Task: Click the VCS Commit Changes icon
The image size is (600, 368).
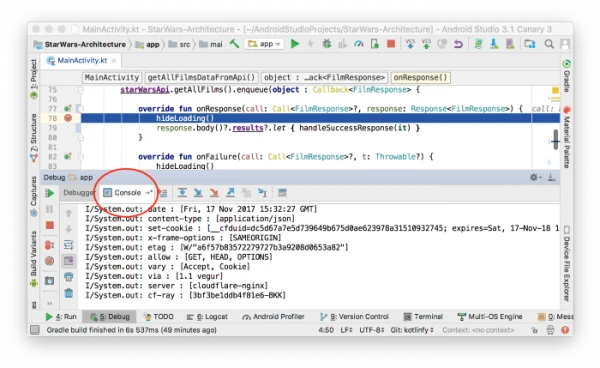Action: click(426, 44)
